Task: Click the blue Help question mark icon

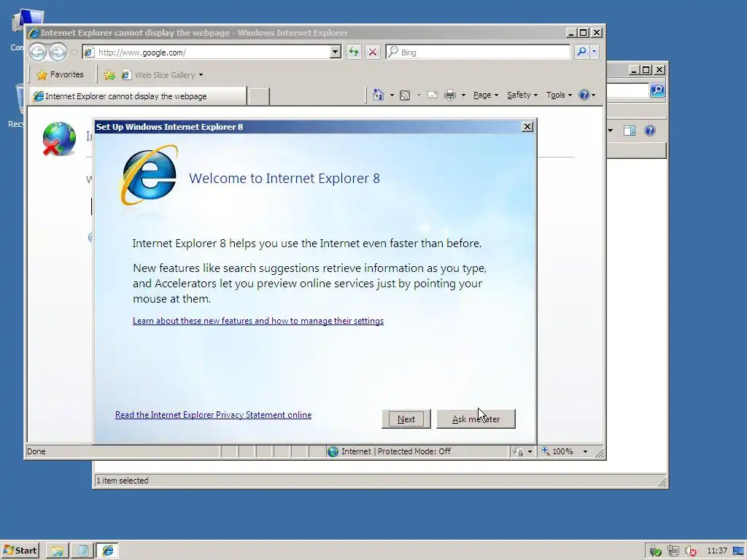Action: coord(584,95)
